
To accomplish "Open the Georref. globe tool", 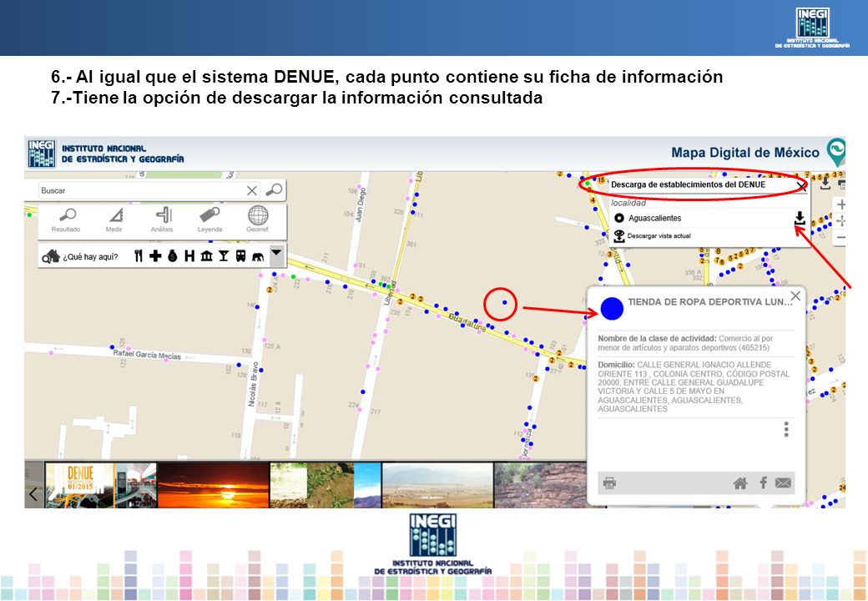I will tap(258, 220).
